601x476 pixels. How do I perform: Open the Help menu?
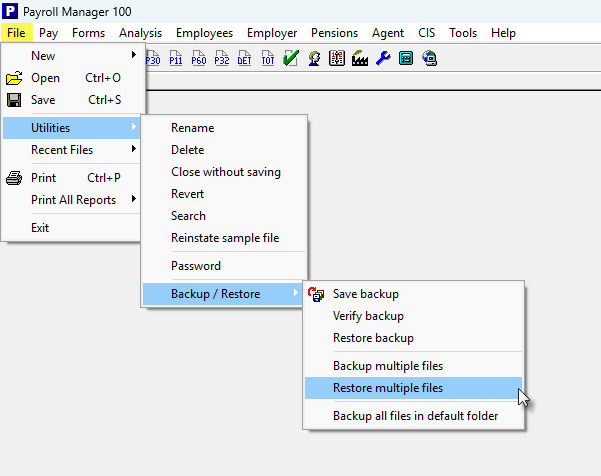[503, 33]
